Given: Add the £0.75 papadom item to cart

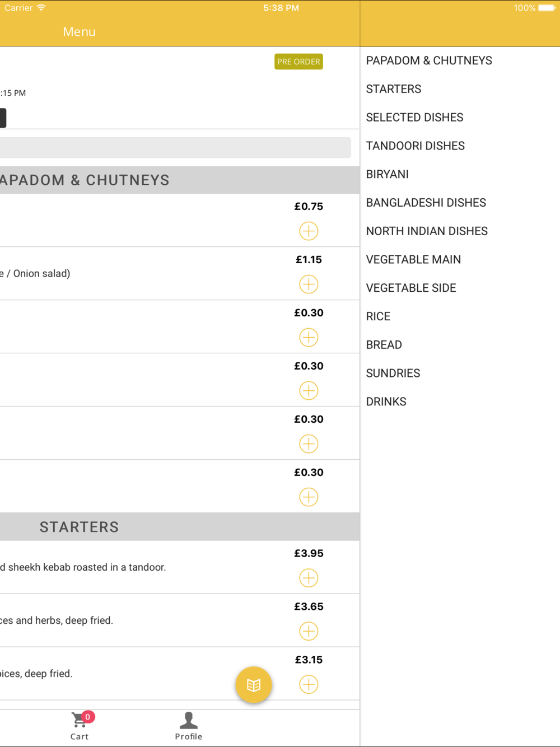Looking at the screenshot, I should (309, 231).
